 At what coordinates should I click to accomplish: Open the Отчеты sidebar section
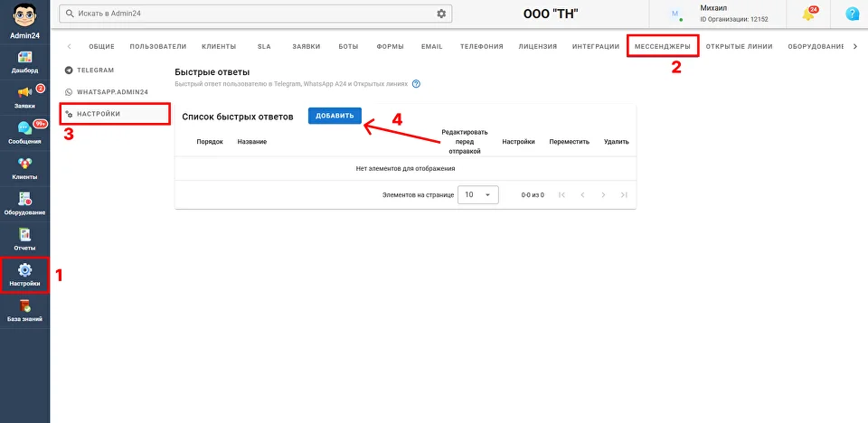pos(25,240)
